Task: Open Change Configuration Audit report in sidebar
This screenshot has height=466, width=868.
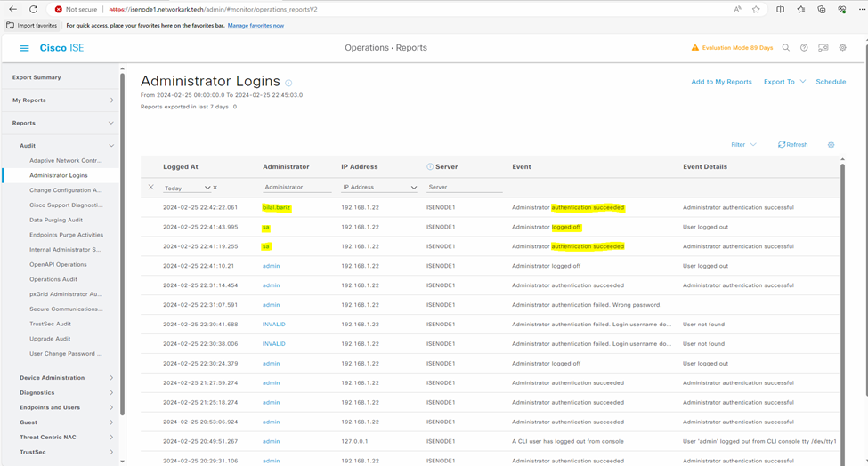Action: pos(65,190)
